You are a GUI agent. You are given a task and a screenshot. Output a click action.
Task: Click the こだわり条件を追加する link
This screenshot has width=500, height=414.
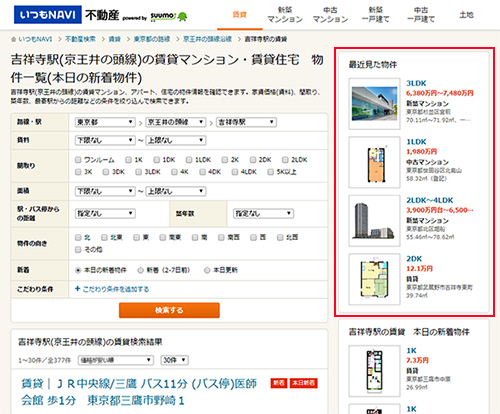[116, 289]
